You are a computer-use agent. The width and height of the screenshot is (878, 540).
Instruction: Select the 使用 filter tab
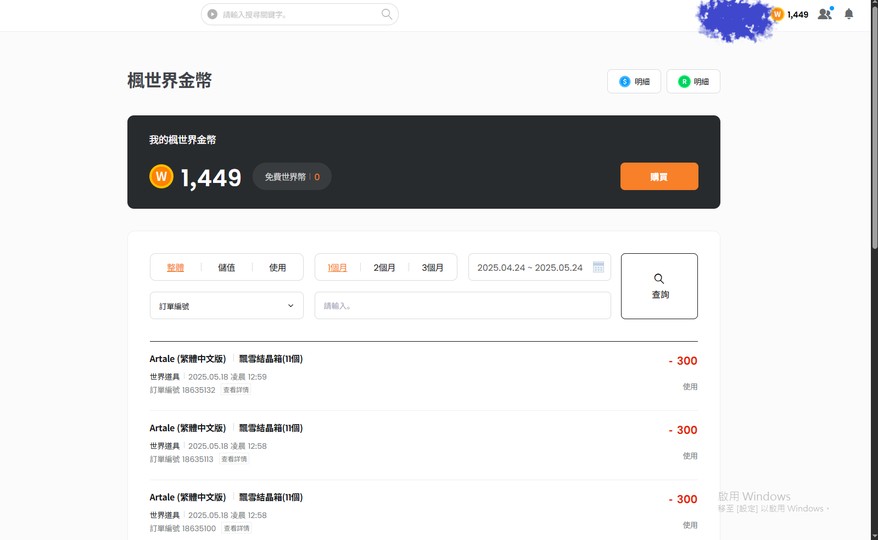277,268
